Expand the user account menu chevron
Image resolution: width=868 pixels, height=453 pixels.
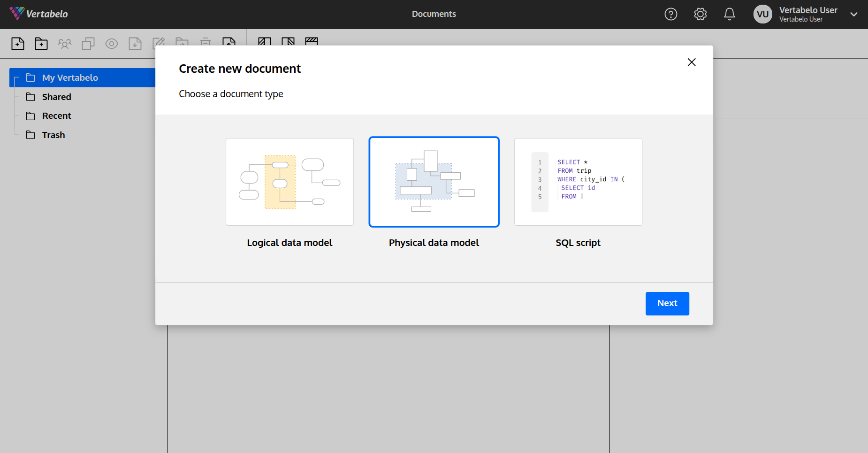(853, 15)
